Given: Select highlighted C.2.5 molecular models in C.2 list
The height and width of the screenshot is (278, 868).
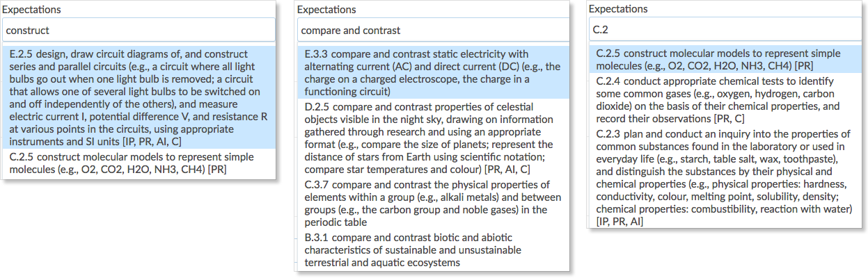Looking at the screenshot, I should [x=725, y=60].
